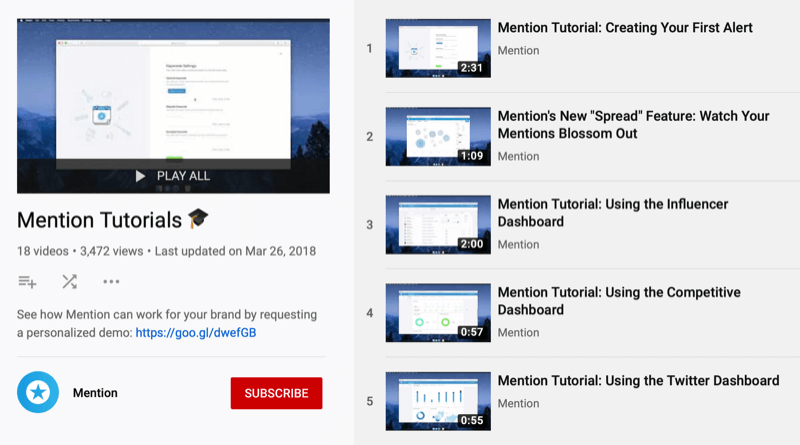Click Mention channel under Twitter Dashboard video
Screen dimensions: 800x445
tap(518, 404)
